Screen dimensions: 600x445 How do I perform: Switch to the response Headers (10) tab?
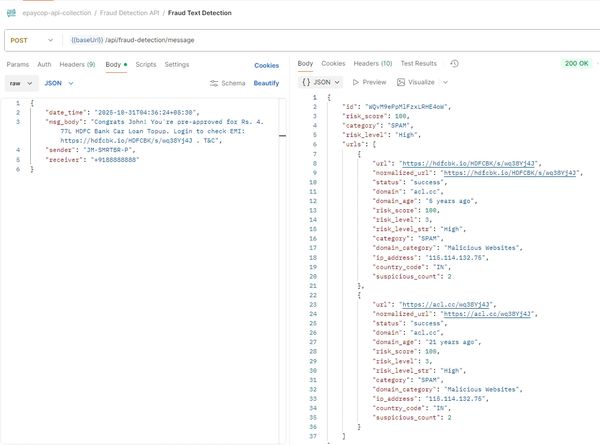(x=373, y=64)
